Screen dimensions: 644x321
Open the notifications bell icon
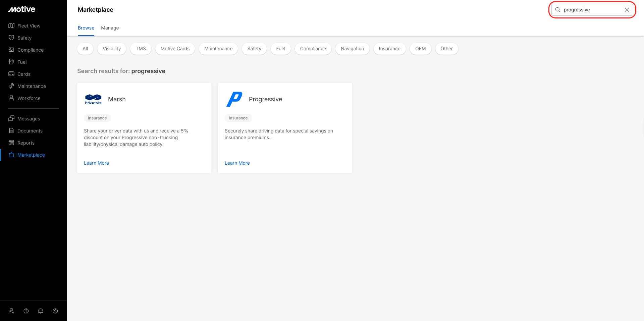(x=41, y=311)
